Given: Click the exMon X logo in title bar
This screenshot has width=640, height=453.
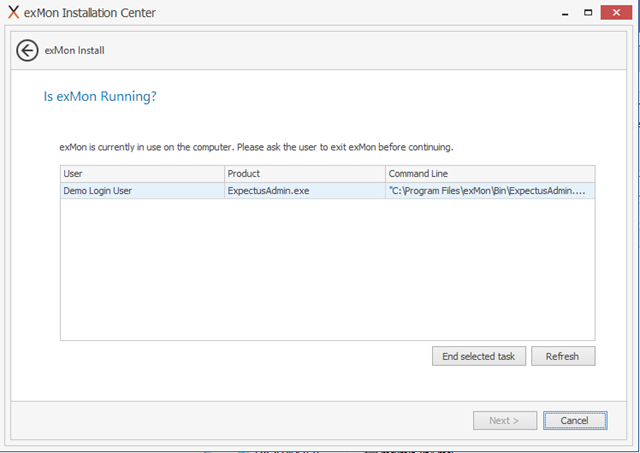Looking at the screenshot, I should pyautogui.click(x=13, y=12).
